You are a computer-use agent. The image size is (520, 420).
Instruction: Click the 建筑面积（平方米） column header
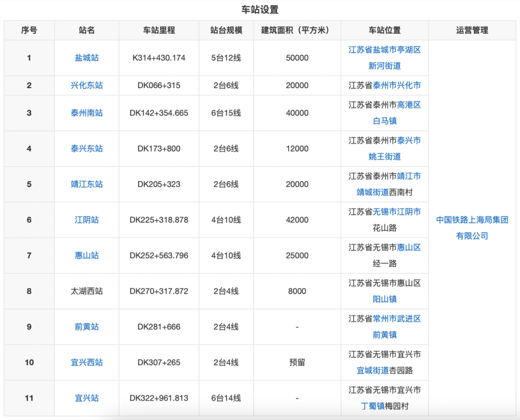pyautogui.click(x=297, y=30)
